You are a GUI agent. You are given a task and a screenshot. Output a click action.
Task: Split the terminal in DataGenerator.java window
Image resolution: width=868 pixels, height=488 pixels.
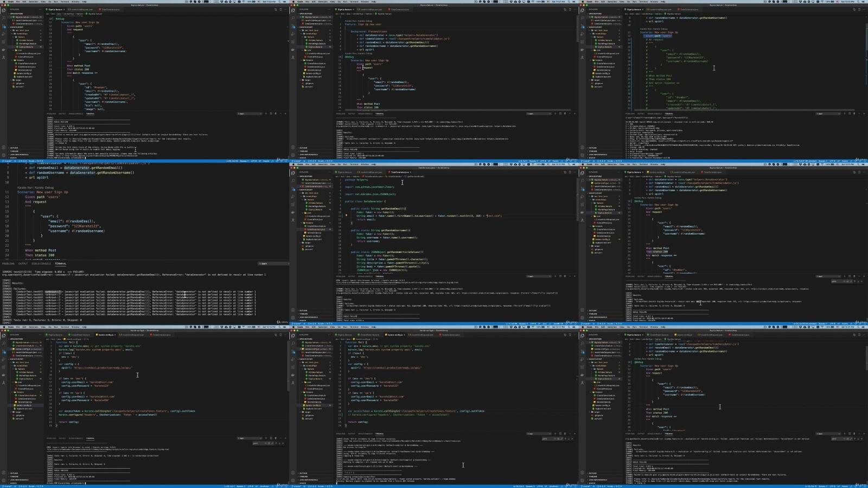tap(560, 276)
